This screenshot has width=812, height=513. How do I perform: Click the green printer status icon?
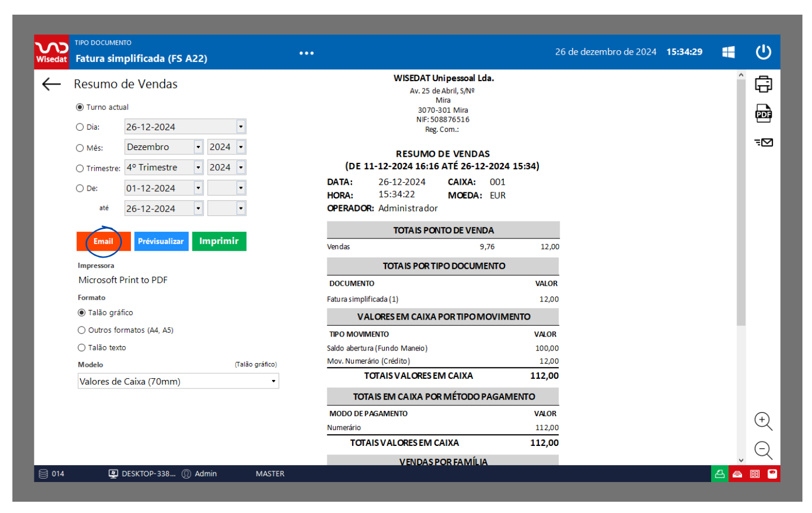pyautogui.click(x=719, y=474)
